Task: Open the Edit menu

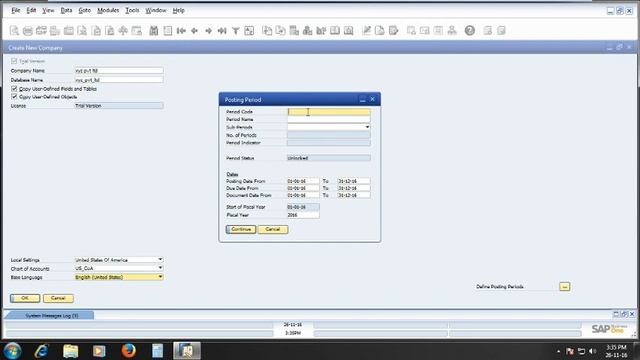Action: point(31,10)
